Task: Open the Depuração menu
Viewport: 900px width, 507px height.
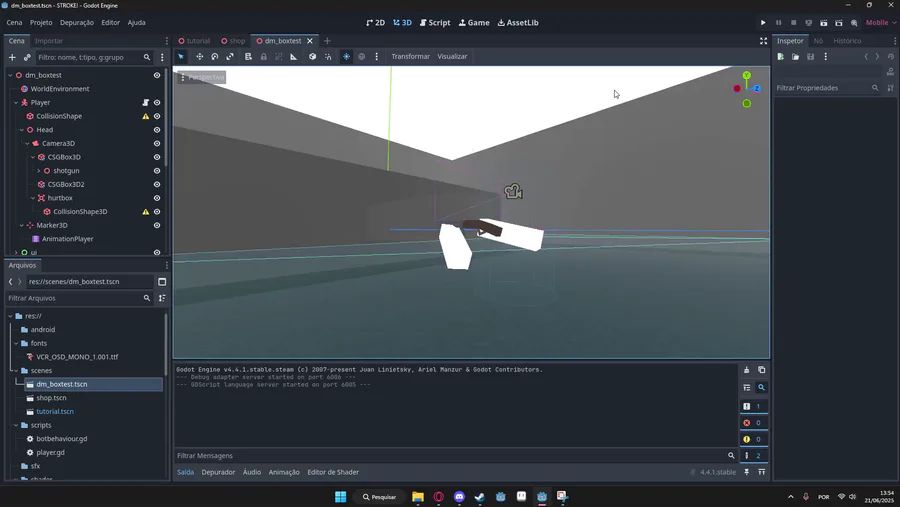Action: tap(77, 22)
